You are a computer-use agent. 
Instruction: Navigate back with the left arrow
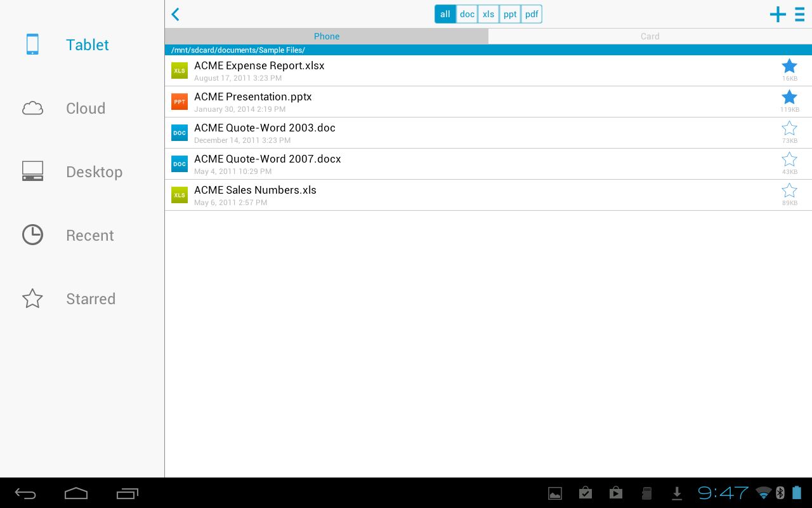point(175,14)
